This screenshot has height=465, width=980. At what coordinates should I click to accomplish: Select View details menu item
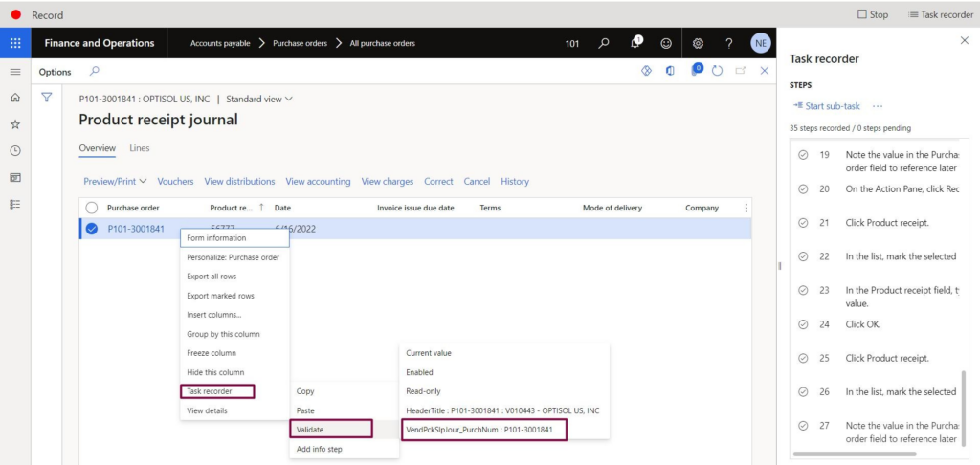pos(235,410)
